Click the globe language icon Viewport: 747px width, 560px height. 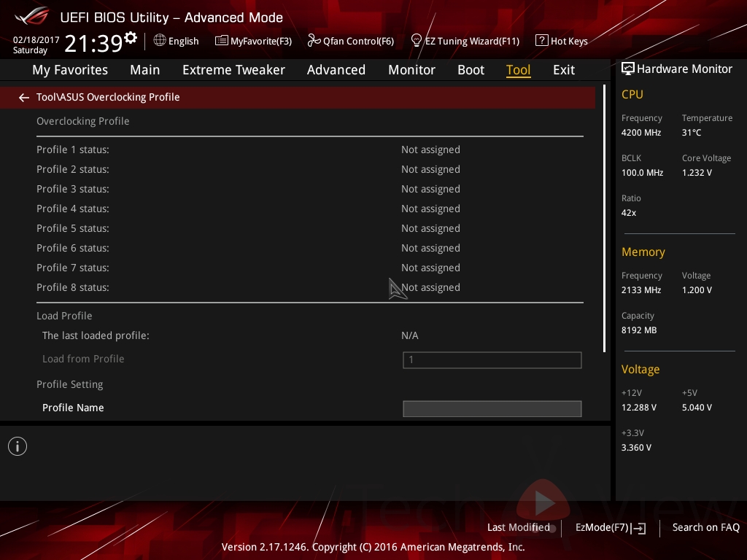pyautogui.click(x=160, y=41)
